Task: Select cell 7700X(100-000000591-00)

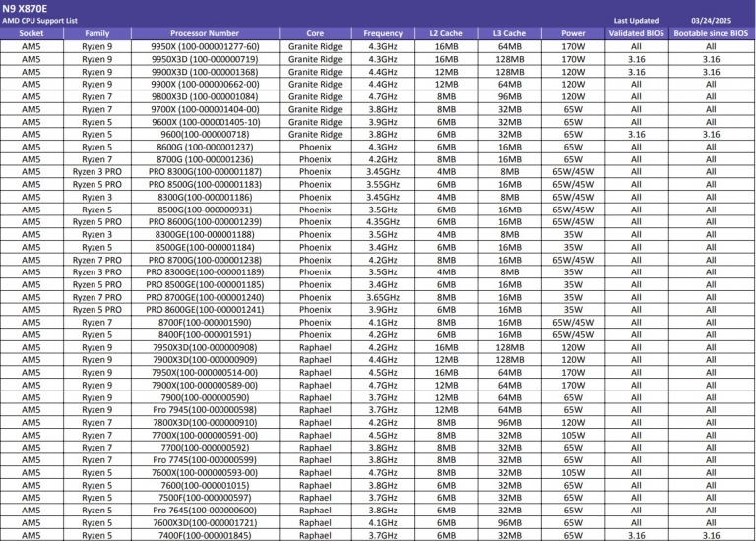Action: (x=205, y=435)
